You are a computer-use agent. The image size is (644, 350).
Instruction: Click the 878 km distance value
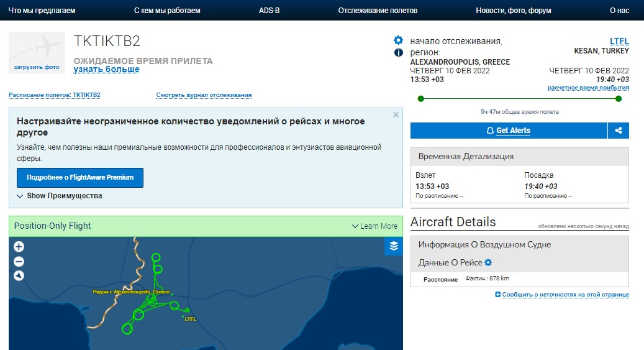coord(499,279)
